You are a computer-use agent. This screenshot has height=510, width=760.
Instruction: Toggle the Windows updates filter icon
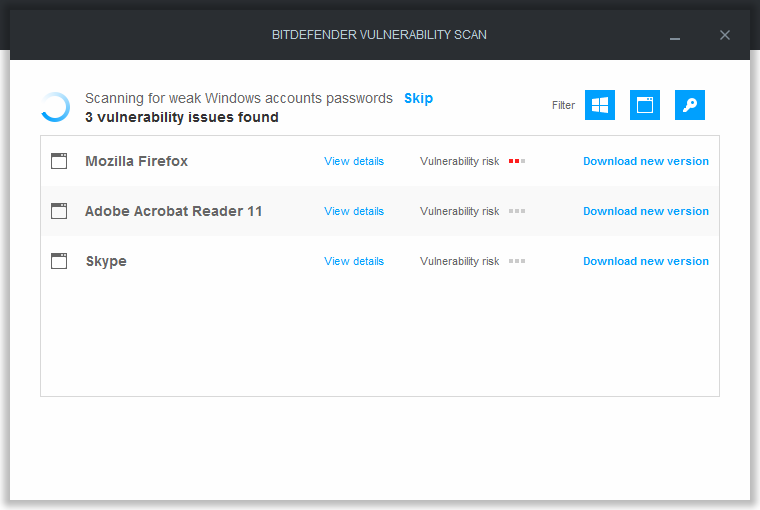600,105
